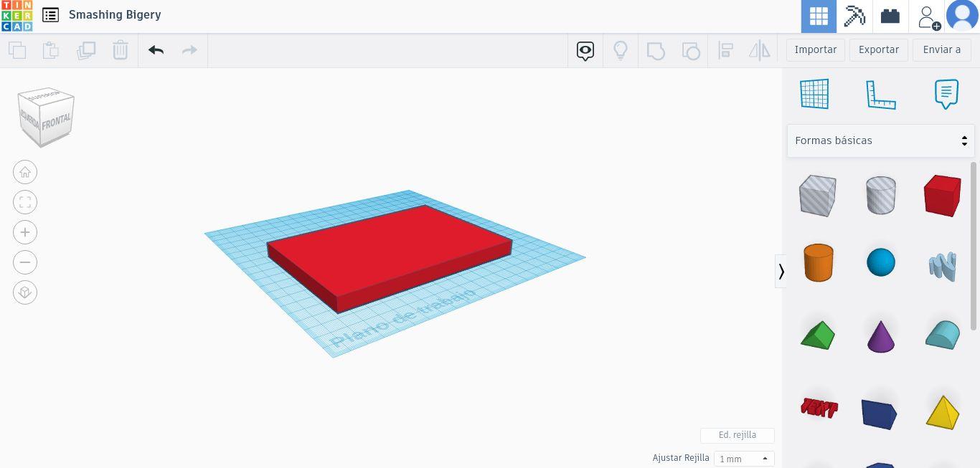Click the Importar button
The width and height of the screenshot is (980, 468).
[816, 49]
